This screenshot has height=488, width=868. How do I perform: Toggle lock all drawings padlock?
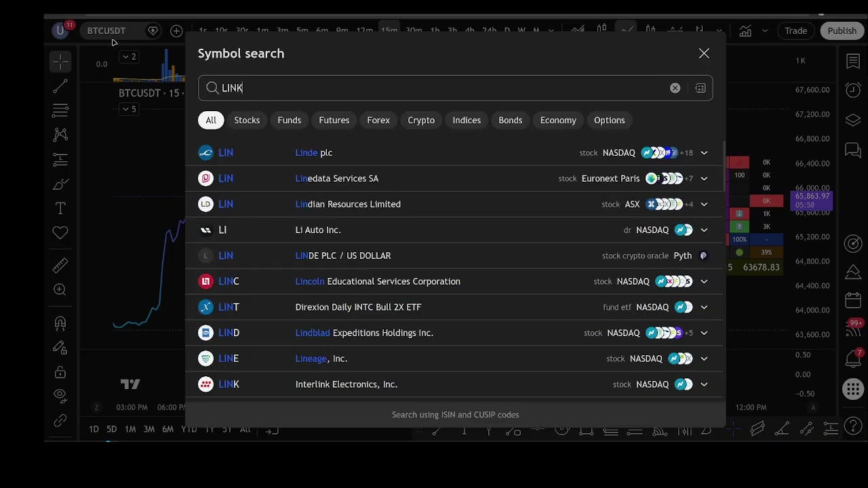point(60,372)
